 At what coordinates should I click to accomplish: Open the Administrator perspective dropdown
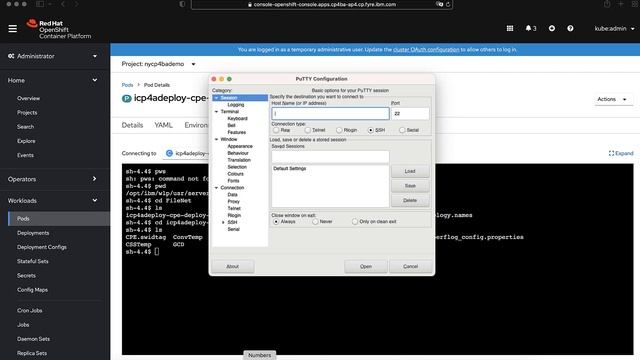tap(53, 56)
